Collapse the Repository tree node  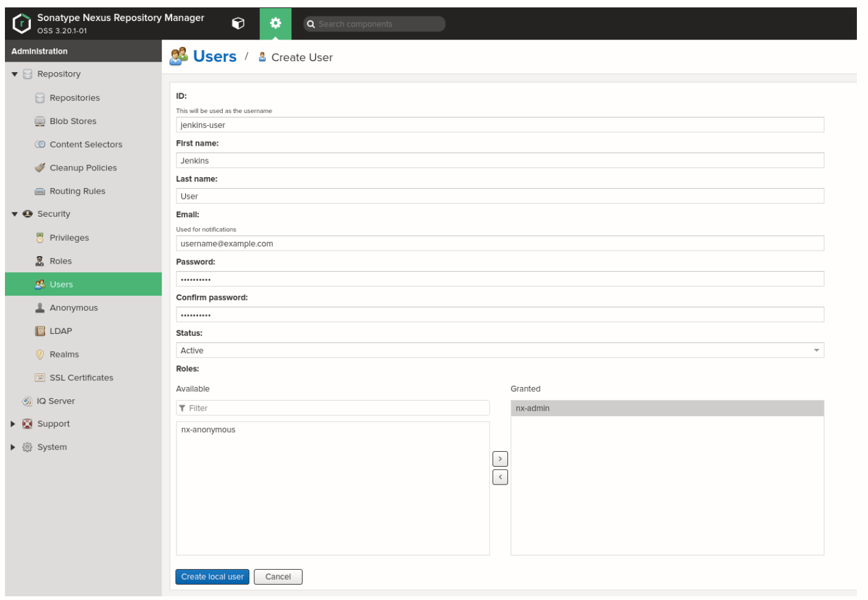(x=14, y=74)
